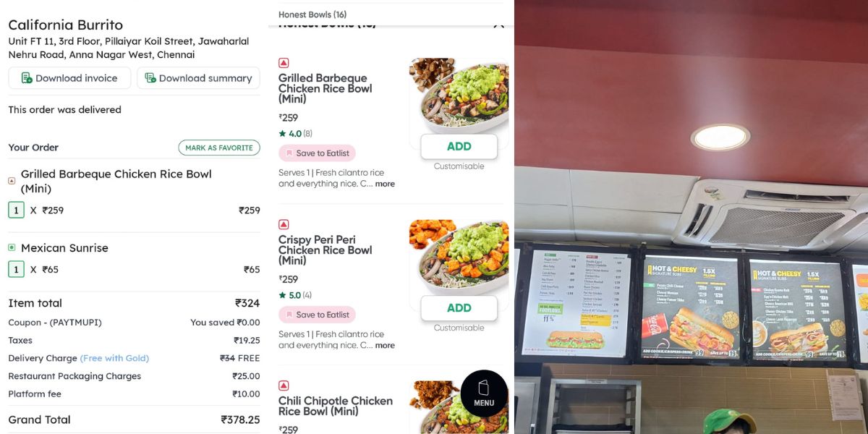
Task: Click the non-veg icon above Crispy Peri Peri
Action: pos(284,225)
